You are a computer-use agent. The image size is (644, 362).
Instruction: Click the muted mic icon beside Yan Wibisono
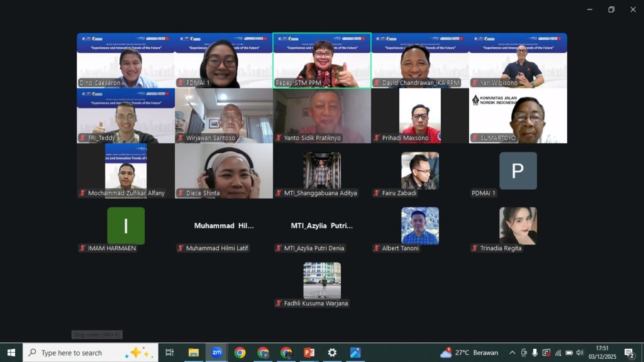(x=475, y=83)
